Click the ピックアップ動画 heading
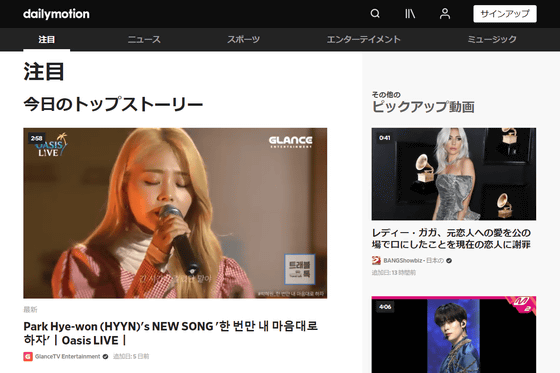The image size is (560, 373). 423,107
